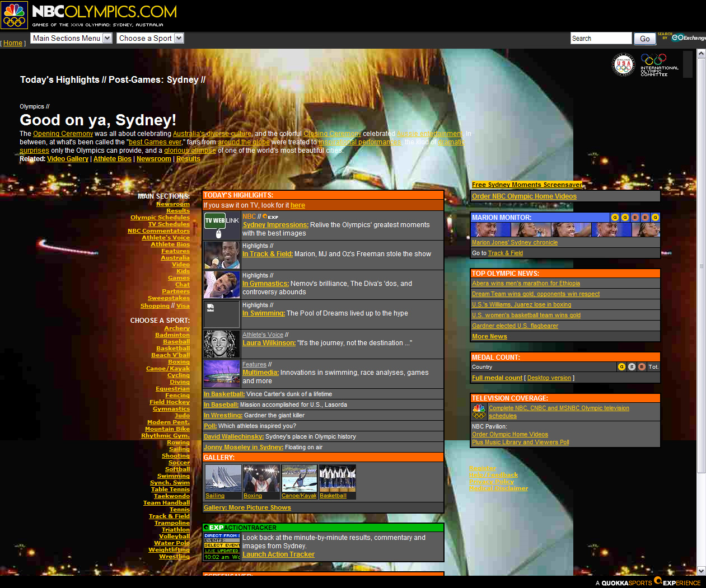Click the EXP logo beside NBC in highlights
Viewport: 706px width, 588px height.
coord(270,217)
